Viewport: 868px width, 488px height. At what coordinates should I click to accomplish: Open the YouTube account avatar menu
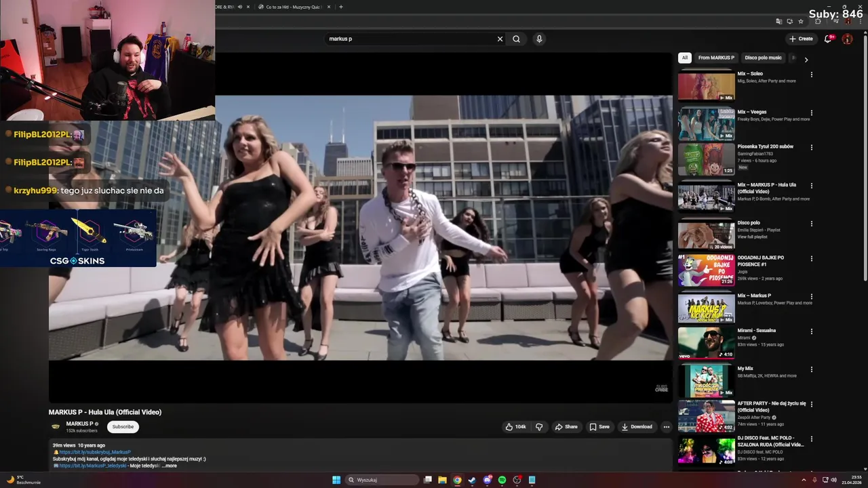pos(847,39)
